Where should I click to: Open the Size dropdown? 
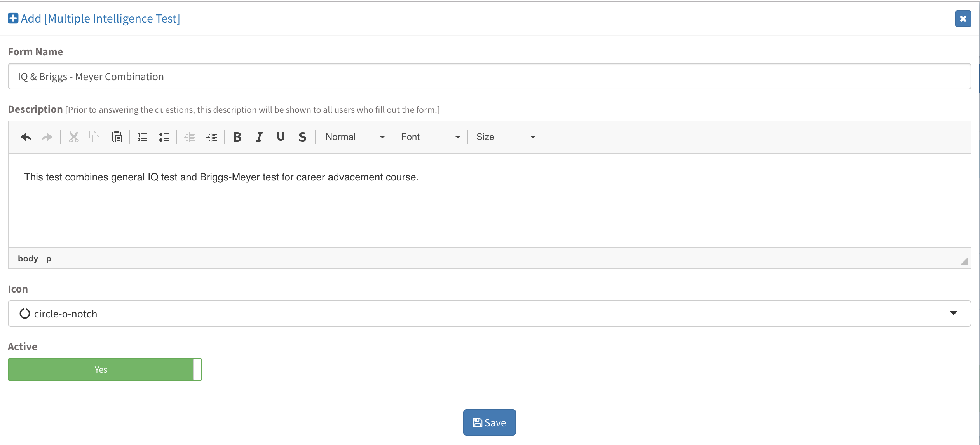click(505, 137)
